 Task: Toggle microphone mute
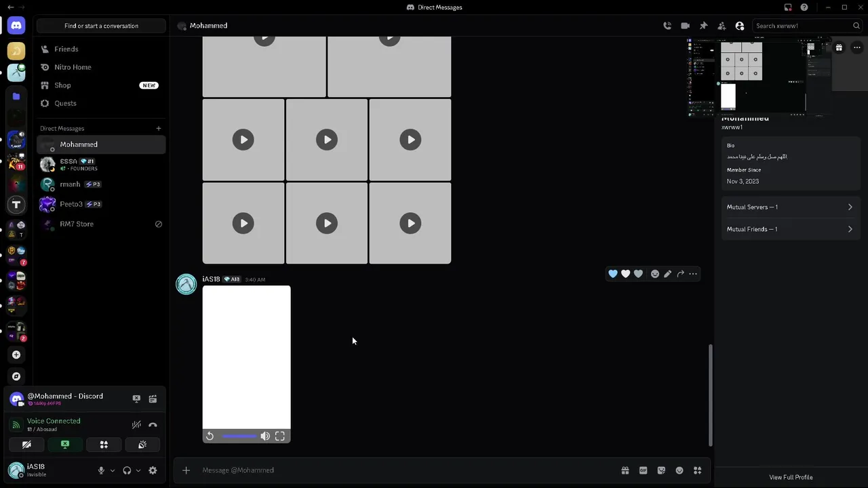pos(101,470)
